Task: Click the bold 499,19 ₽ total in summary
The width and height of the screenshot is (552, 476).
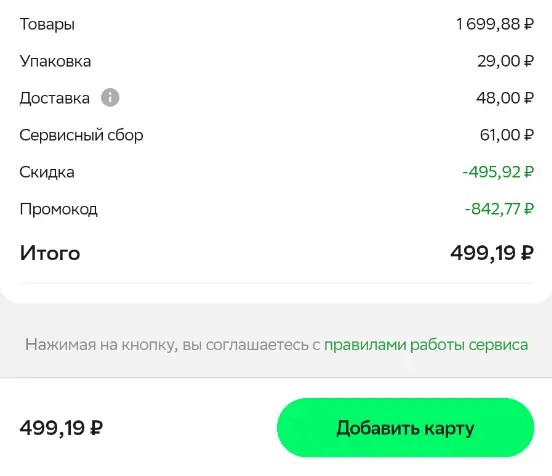Action: pos(492,253)
